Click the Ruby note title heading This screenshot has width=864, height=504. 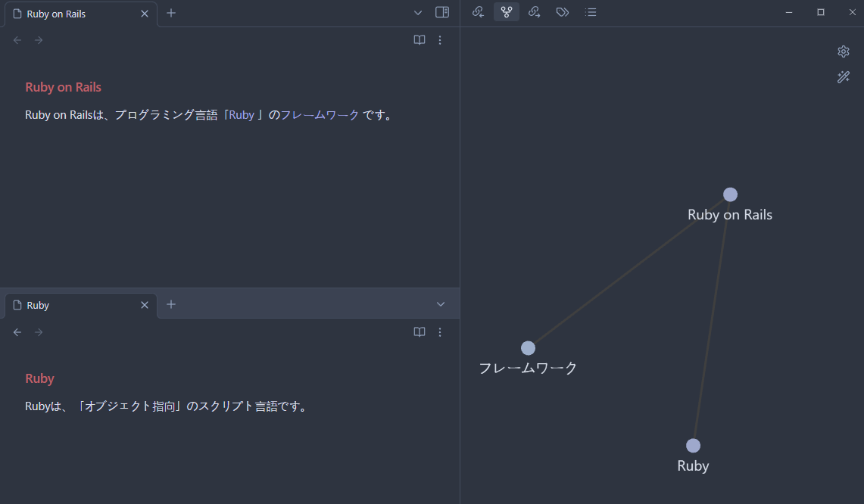point(39,378)
